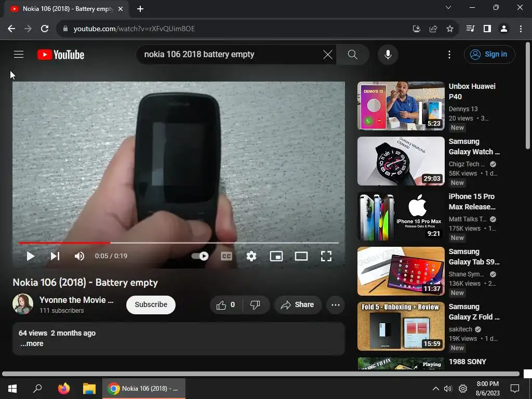532x399 pixels.
Task: Open Yvonne the Movie channel avatar
Action: [23, 304]
